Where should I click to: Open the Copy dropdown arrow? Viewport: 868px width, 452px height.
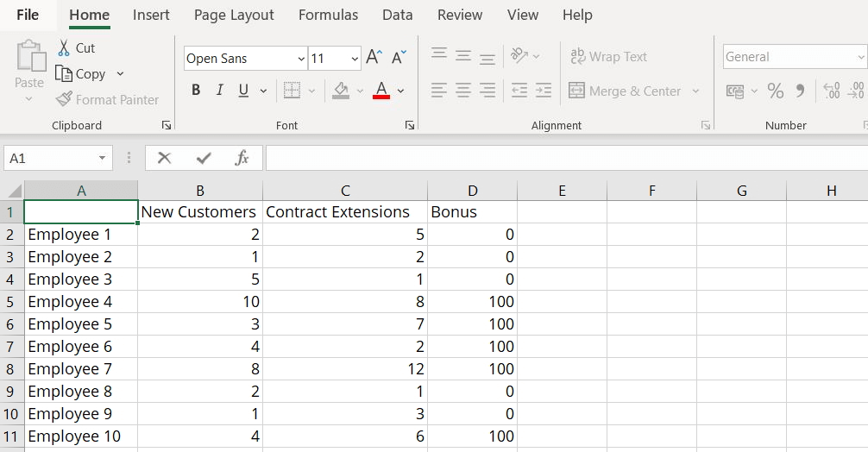120,73
